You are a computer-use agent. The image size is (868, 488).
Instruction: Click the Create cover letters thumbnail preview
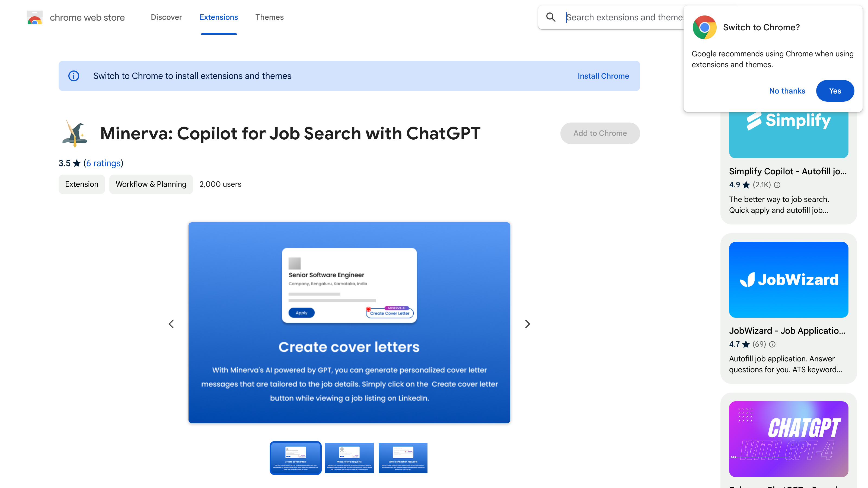(295, 458)
